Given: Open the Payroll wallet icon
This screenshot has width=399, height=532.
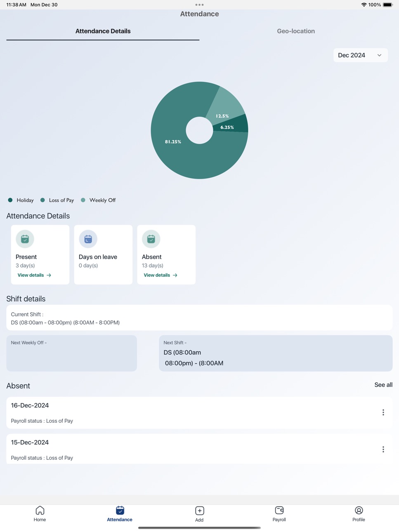Looking at the screenshot, I should [x=279, y=510].
